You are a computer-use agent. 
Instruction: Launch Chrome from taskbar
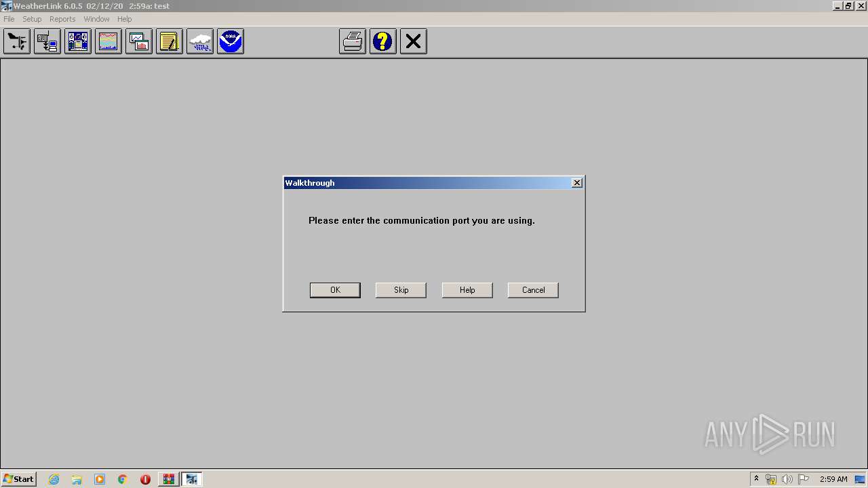pyautogui.click(x=123, y=479)
